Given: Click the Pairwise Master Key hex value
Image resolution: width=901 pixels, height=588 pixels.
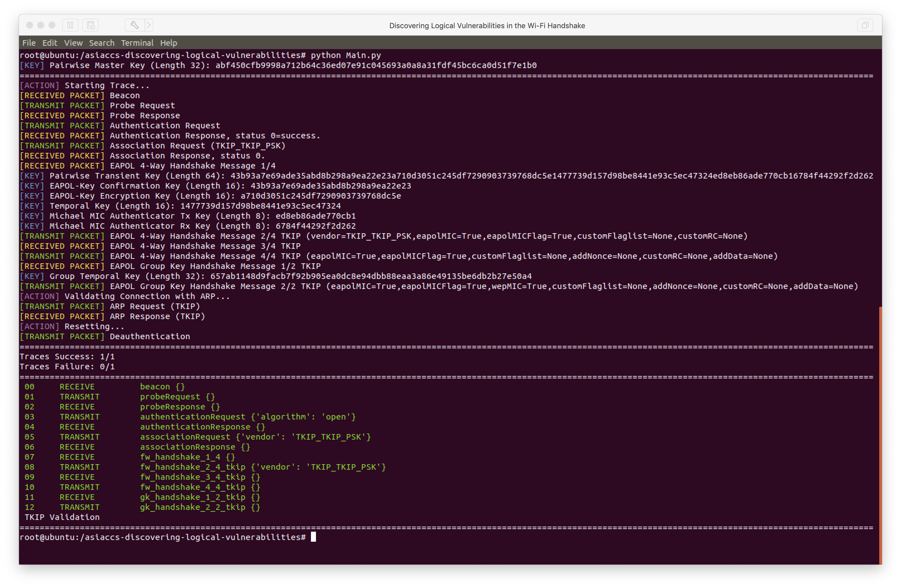Looking at the screenshot, I should [375, 66].
